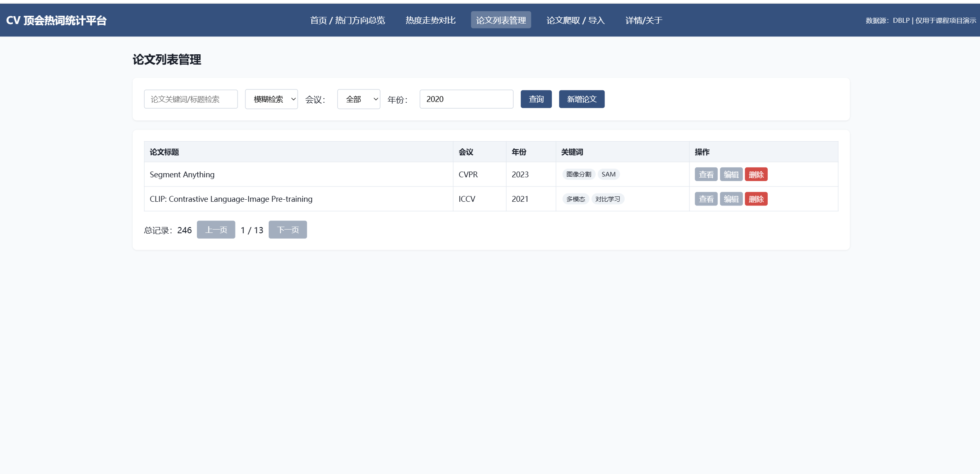Viewport: 980px width, 474px height.
Task: Click the 总记录: 246 text
Action: 168,230
